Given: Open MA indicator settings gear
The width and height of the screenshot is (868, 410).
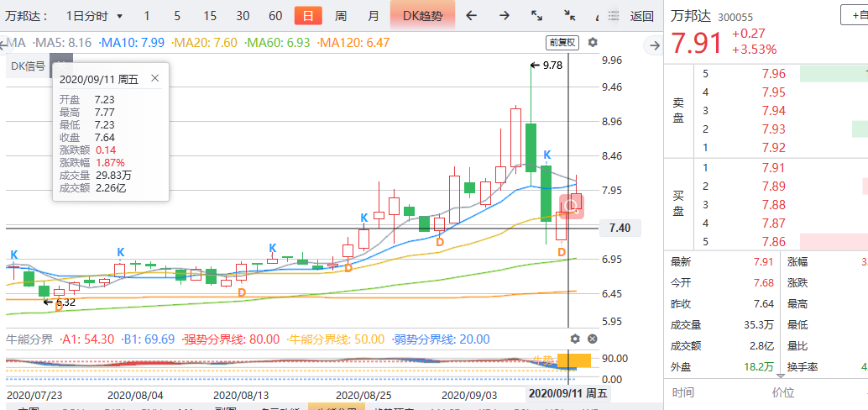Looking at the screenshot, I should (593, 43).
